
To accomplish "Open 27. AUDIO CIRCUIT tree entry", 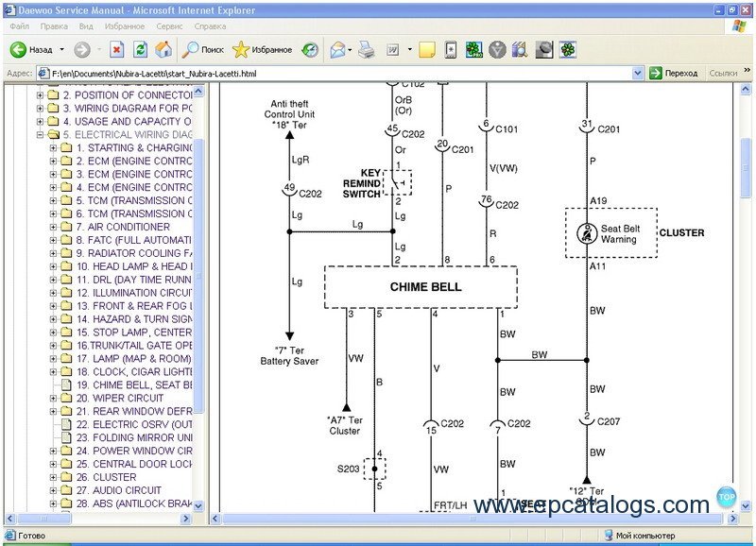I will [x=119, y=490].
